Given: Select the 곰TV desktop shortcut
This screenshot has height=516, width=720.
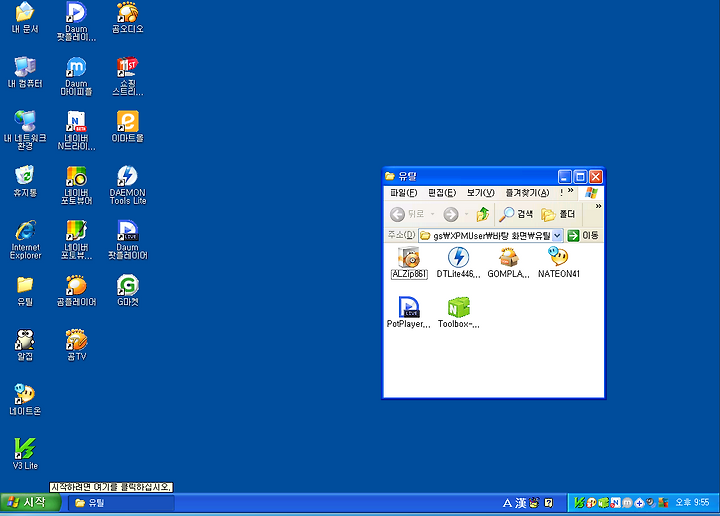Looking at the screenshot, I should 76,345.
